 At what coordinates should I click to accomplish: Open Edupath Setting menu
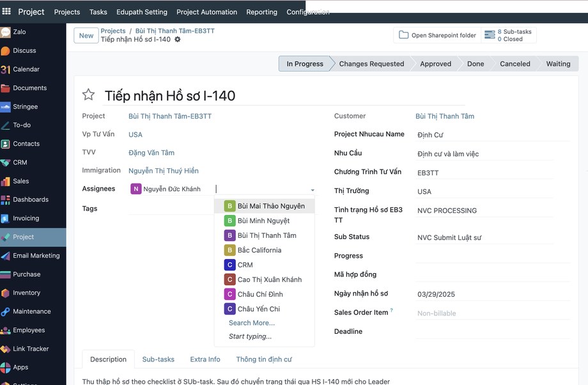tap(142, 12)
